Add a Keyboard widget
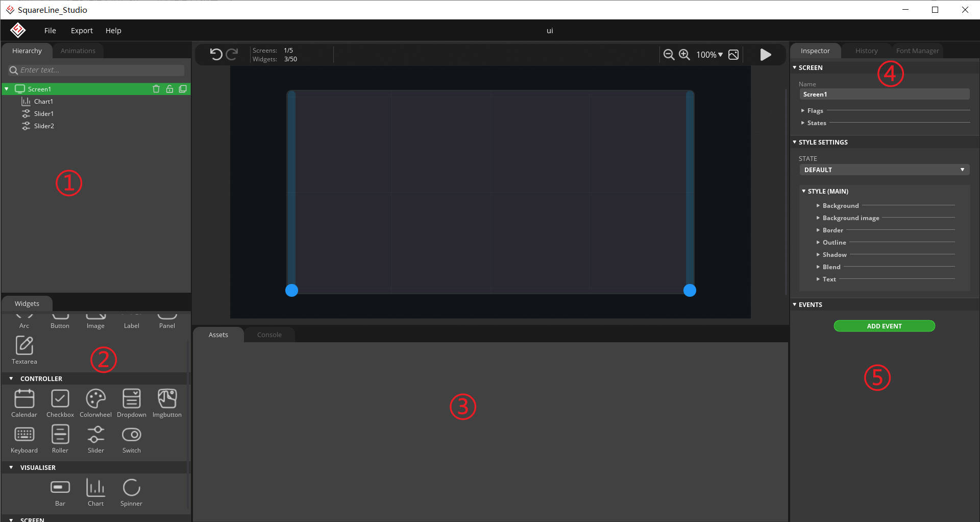Image resolution: width=980 pixels, height=522 pixels. tap(24, 439)
